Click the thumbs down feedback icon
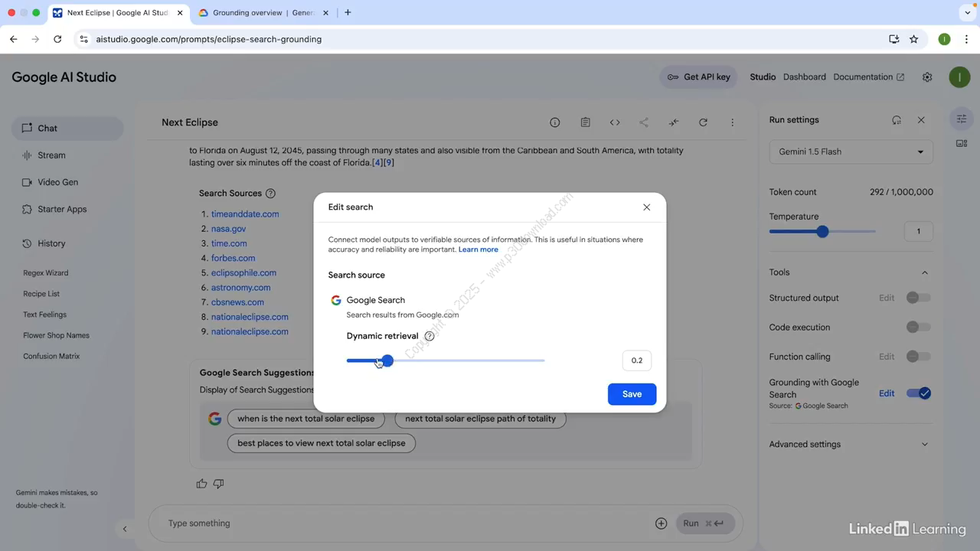980x551 pixels. (219, 484)
